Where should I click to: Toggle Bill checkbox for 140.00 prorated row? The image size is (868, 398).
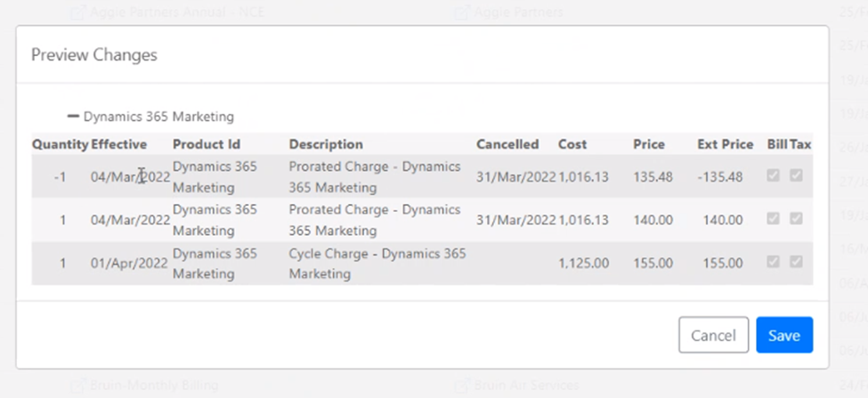click(774, 218)
